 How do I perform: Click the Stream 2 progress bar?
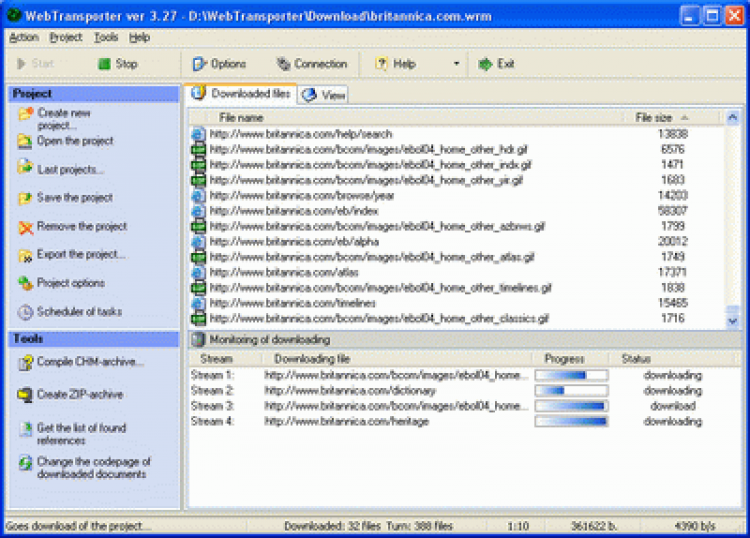(572, 391)
